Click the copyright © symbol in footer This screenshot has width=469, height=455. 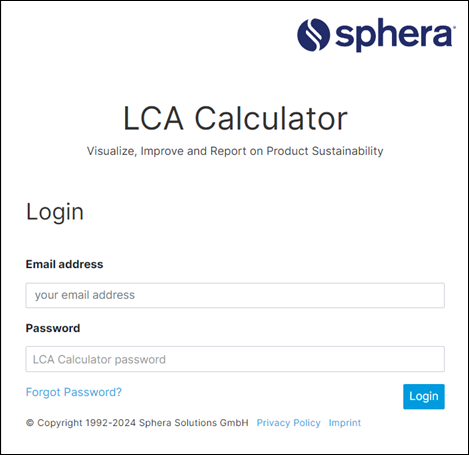tap(30, 423)
